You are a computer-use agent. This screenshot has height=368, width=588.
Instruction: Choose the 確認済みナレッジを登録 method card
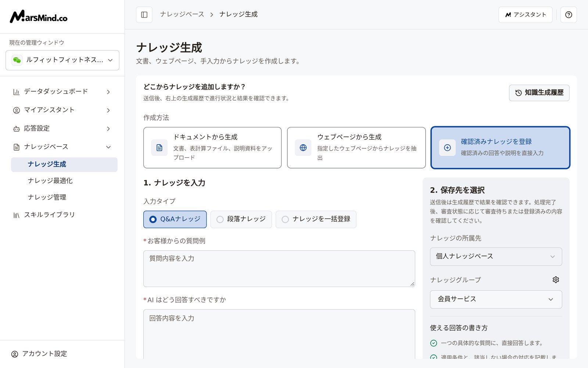pyautogui.click(x=500, y=148)
